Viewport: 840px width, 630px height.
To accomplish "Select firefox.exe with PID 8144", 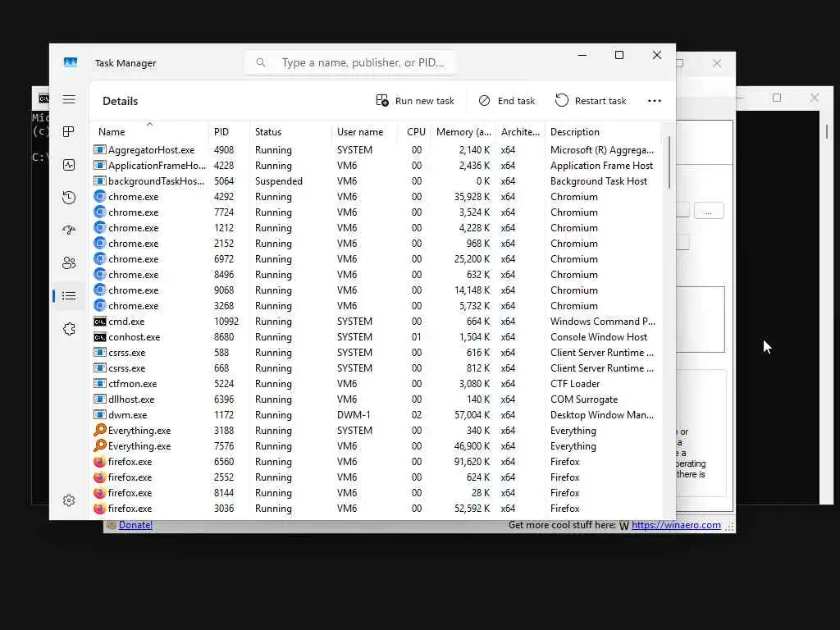I will tap(130, 492).
